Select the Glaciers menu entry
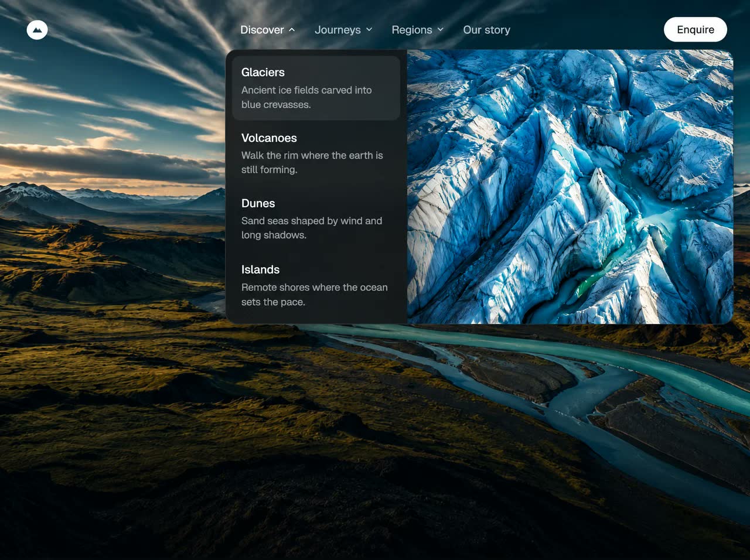Viewport: 750px width, 560px height. coord(316,88)
